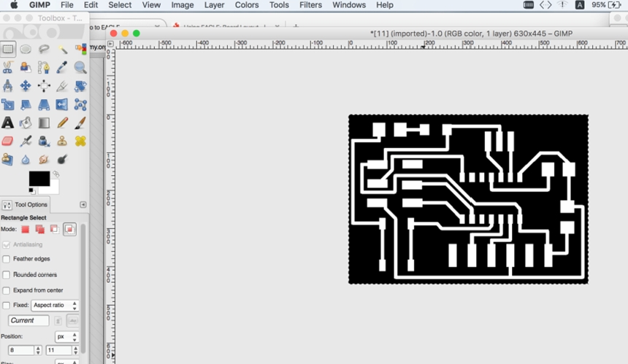Select the Foreground Select tool
Image resolution: width=628 pixels, height=364 pixels.
point(26,68)
